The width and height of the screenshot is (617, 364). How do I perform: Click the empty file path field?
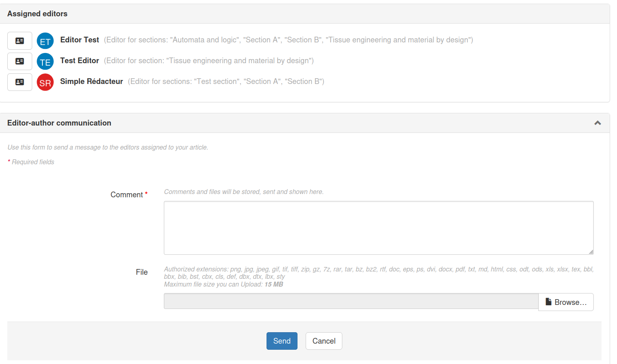[351, 301]
